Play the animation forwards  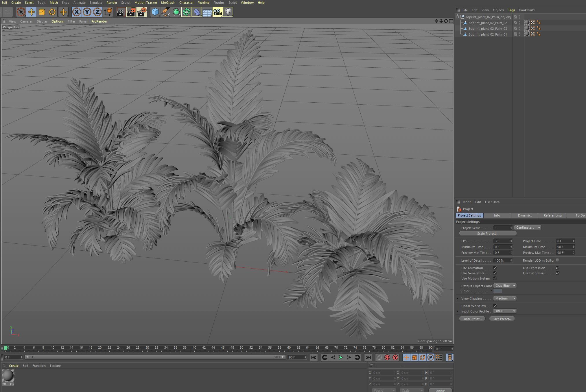pyautogui.click(x=341, y=357)
